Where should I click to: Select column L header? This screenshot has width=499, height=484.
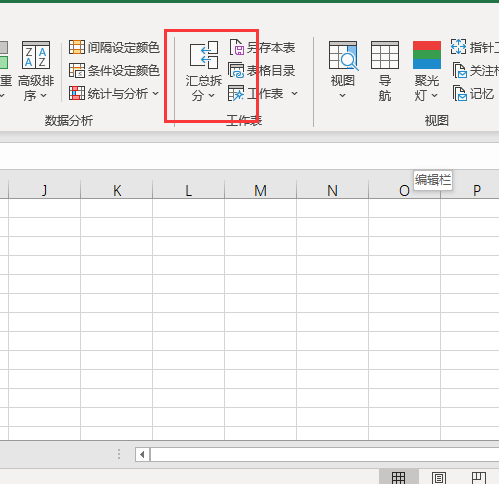point(189,190)
